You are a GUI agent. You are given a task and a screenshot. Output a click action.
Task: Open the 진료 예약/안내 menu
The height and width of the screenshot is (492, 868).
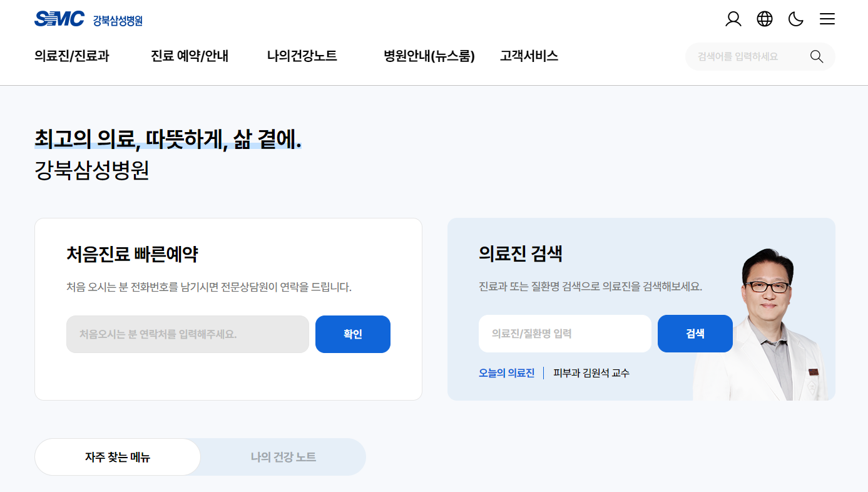[x=190, y=56]
